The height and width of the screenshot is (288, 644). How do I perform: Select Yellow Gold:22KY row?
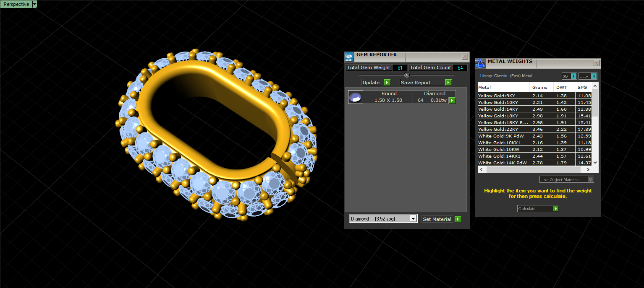pyautogui.click(x=535, y=129)
